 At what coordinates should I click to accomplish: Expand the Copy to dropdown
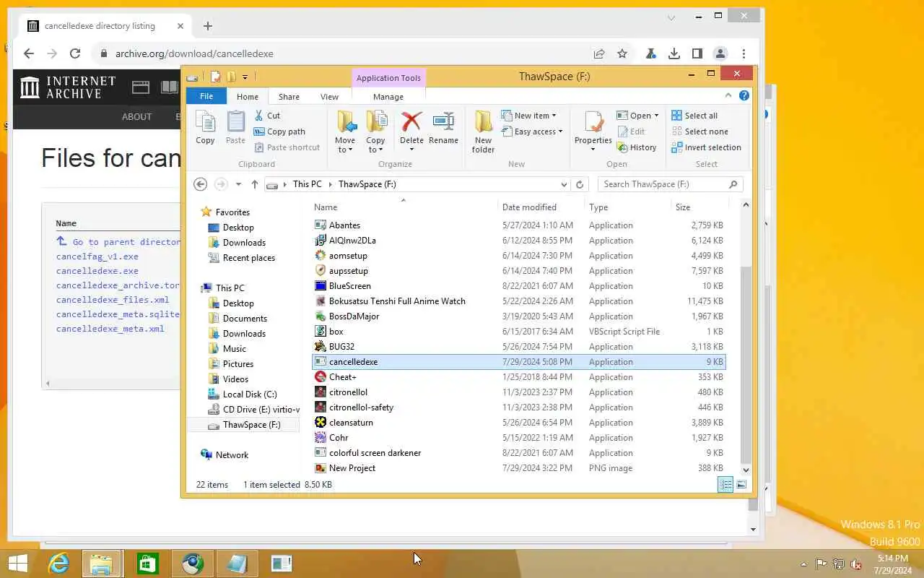[375, 150]
